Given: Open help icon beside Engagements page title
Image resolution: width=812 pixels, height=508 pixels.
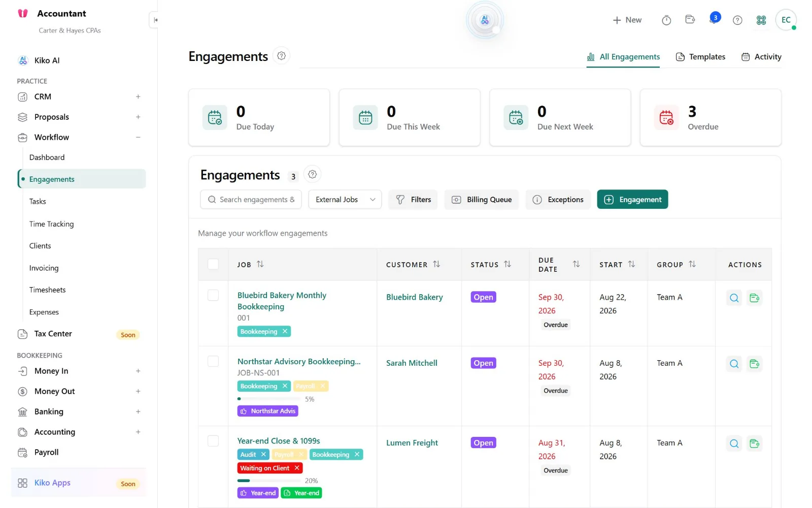Looking at the screenshot, I should click(282, 56).
